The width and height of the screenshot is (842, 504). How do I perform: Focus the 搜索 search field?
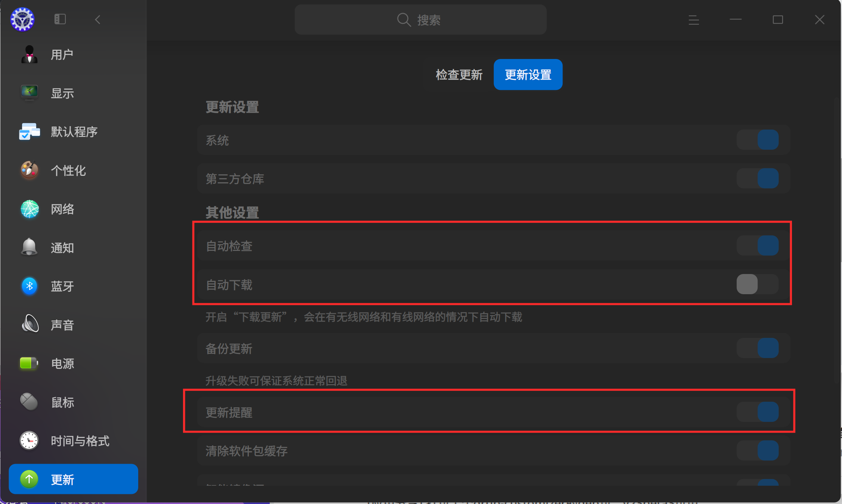[420, 19]
